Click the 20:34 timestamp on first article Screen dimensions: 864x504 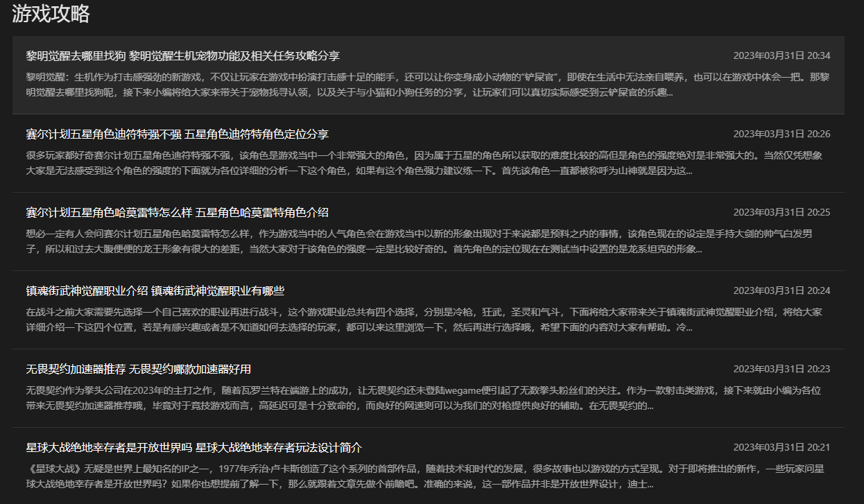pos(781,55)
